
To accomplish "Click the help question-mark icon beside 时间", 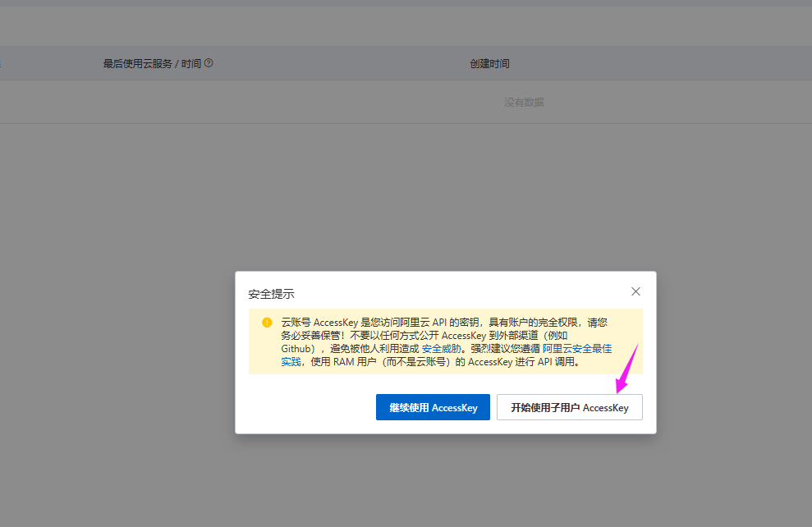I will tap(209, 63).
